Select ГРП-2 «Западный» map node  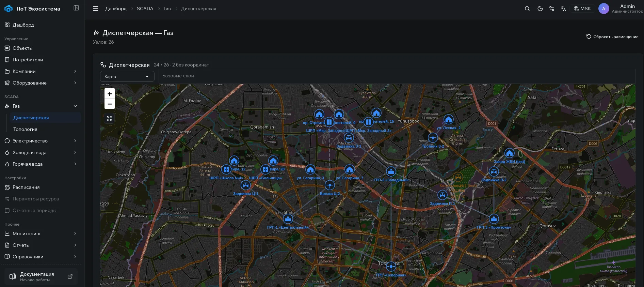point(391,171)
